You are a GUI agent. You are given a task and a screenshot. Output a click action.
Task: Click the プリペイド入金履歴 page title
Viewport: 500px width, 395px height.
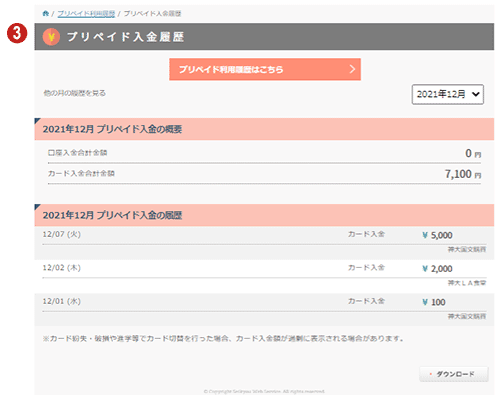[x=126, y=37]
